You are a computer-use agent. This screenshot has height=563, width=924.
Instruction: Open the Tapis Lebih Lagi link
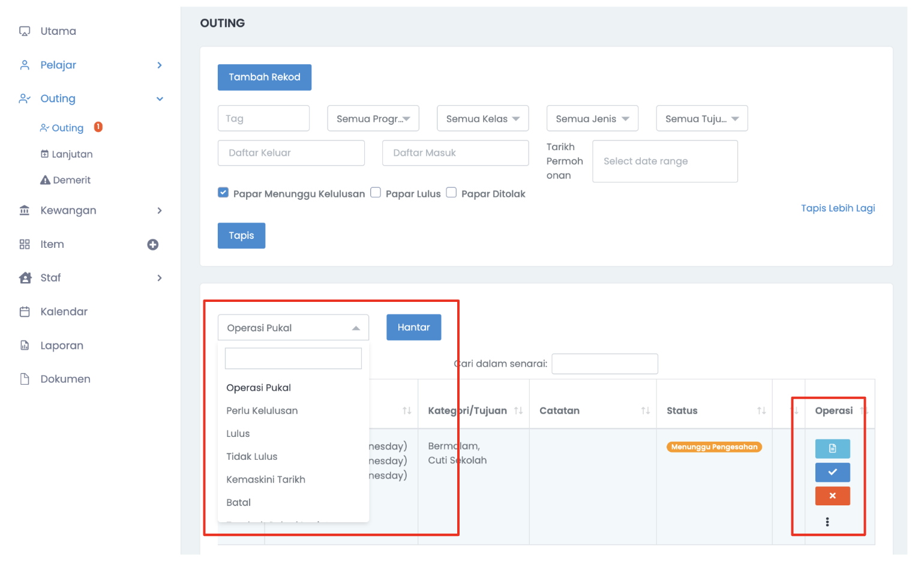pos(838,208)
